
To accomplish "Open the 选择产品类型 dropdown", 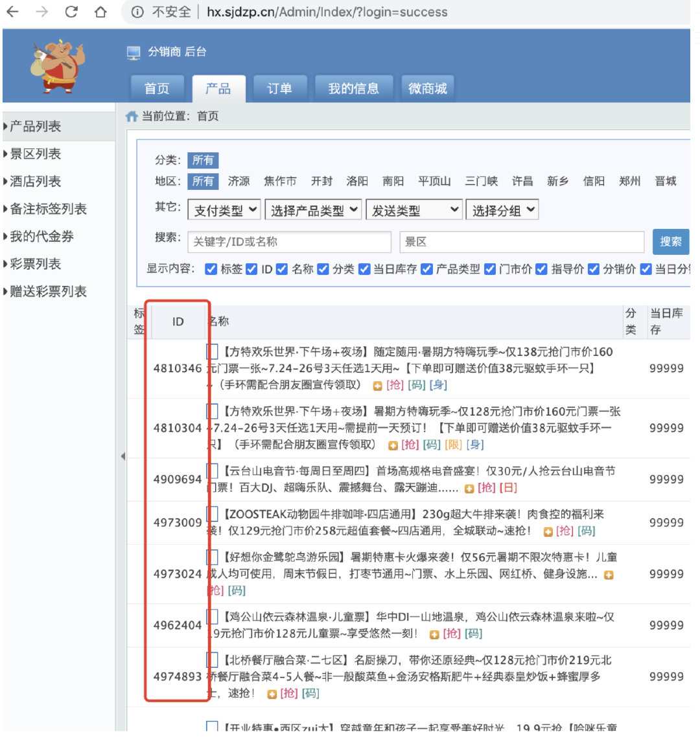I will [x=314, y=210].
